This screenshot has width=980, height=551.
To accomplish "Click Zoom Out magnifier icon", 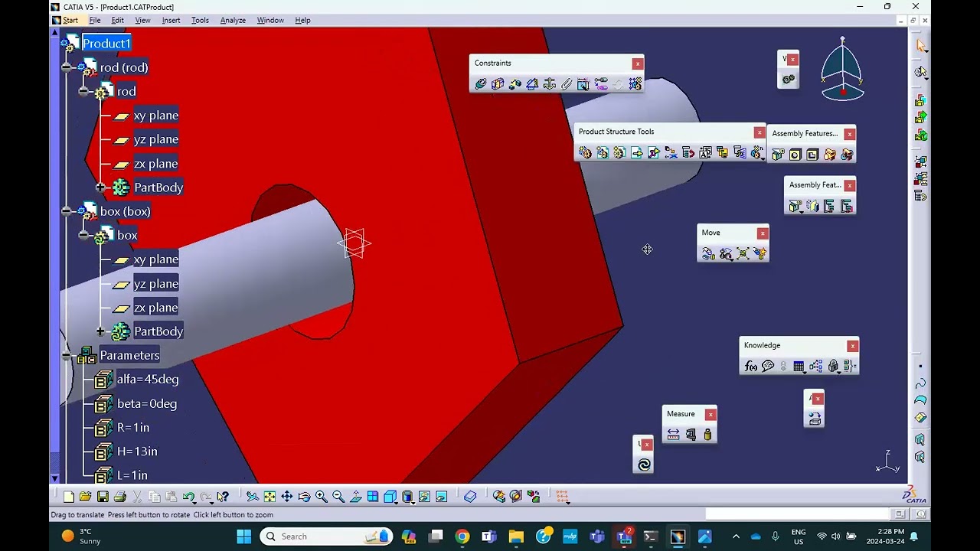I will (338, 497).
